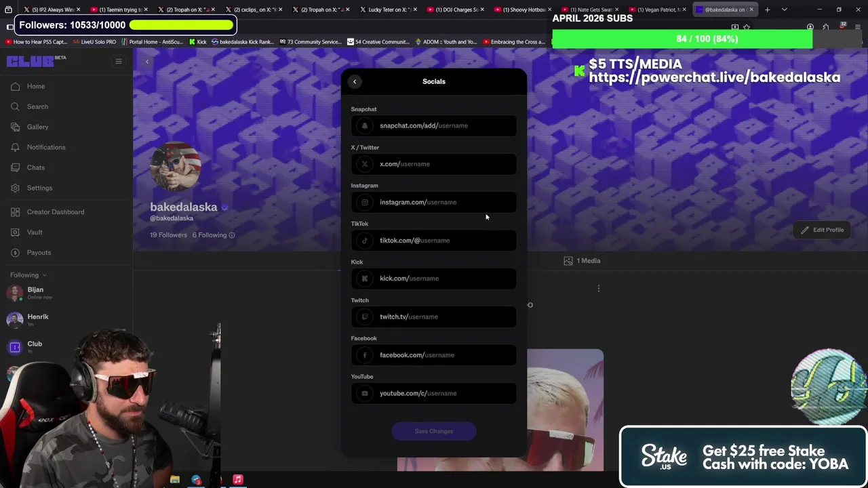Open the 1 Media tab
868x488 pixels.
tap(582, 261)
